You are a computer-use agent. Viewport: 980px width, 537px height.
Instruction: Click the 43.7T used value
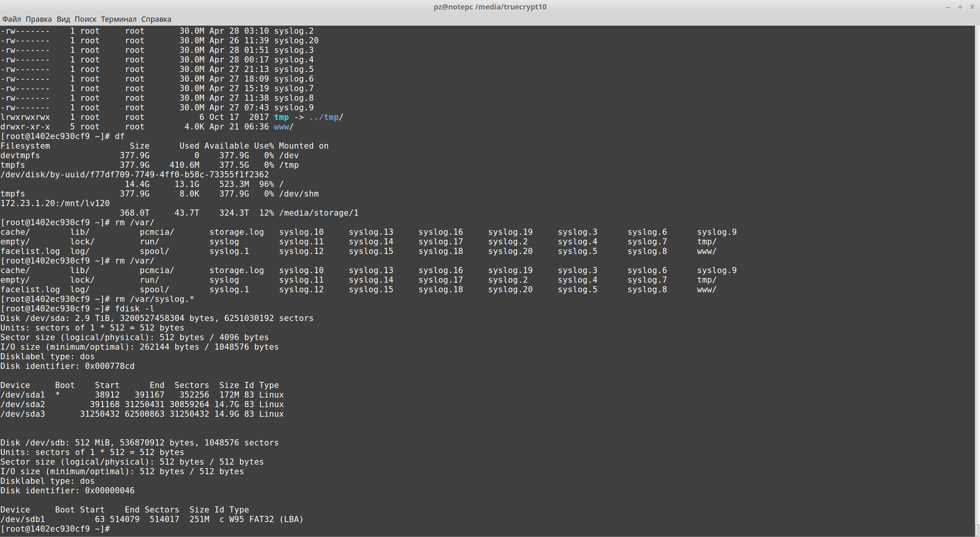click(187, 213)
